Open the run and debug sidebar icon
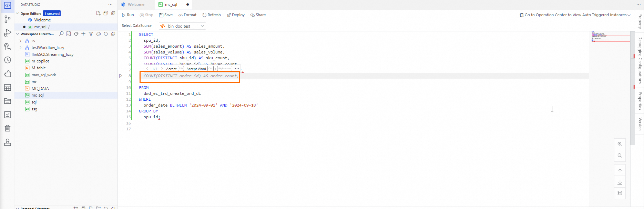The width and height of the screenshot is (644, 209). tap(7, 33)
